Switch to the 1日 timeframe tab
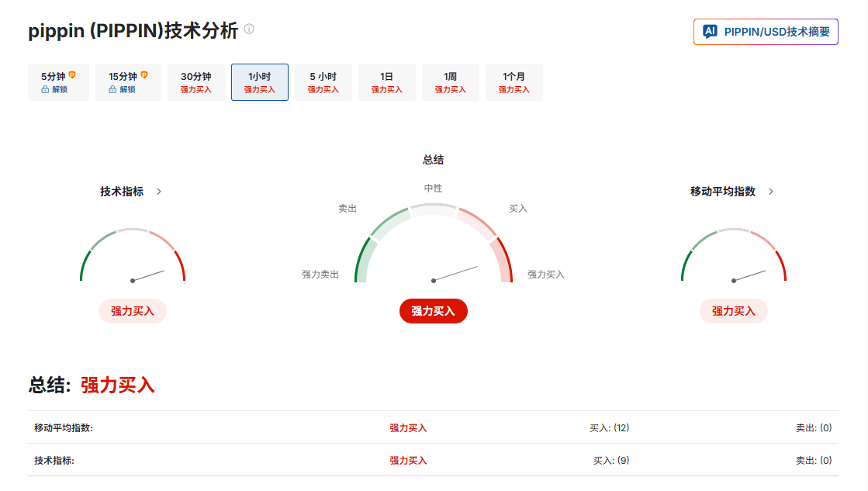Image resolution: width=868 pixels, height=491 pixels. (387, 82)
